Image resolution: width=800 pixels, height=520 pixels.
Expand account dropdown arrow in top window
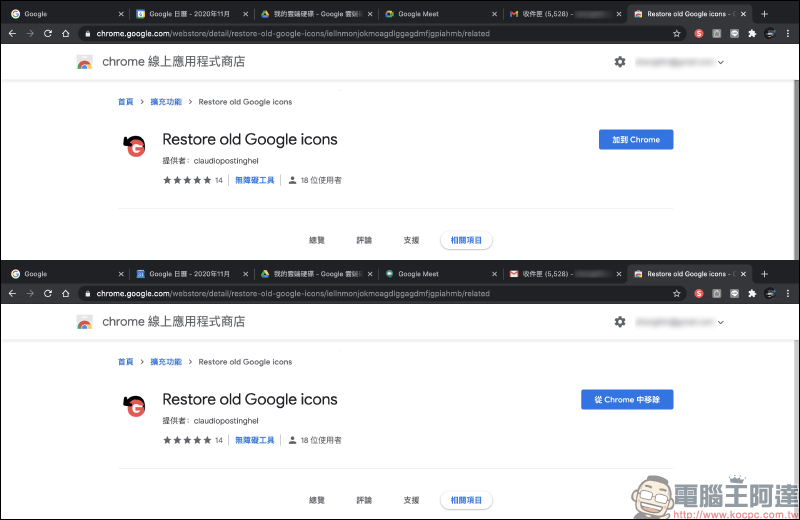point(720,62)
